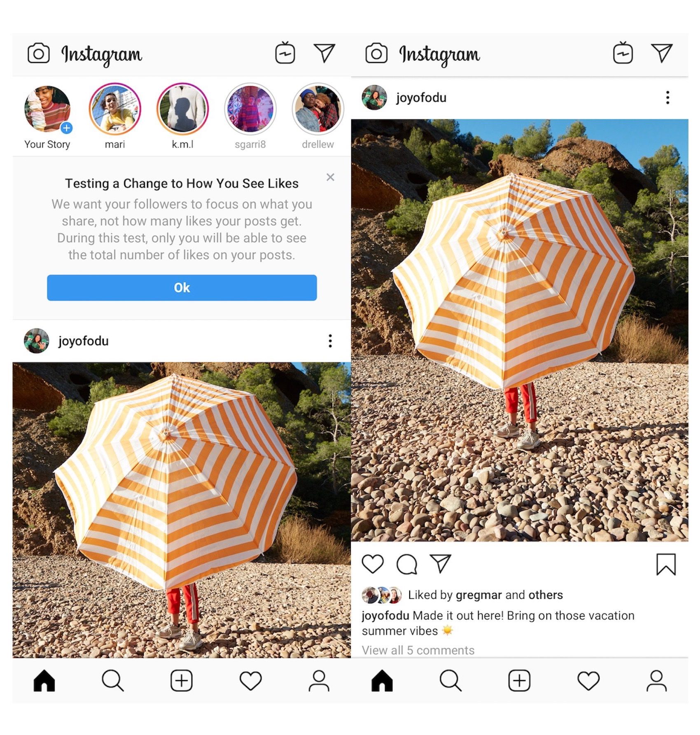Go to the profile tab in the right bottom bar

tap(656, 681)
